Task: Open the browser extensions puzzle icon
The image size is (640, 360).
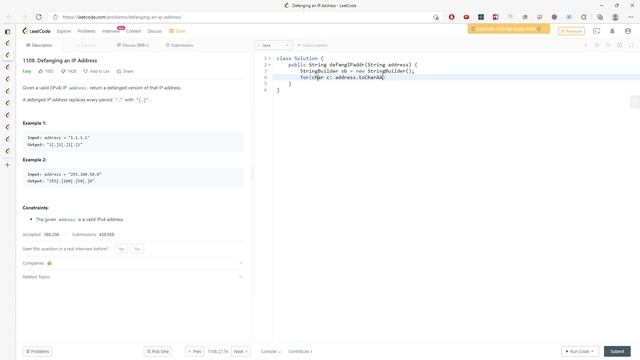Action: point(584,17)
